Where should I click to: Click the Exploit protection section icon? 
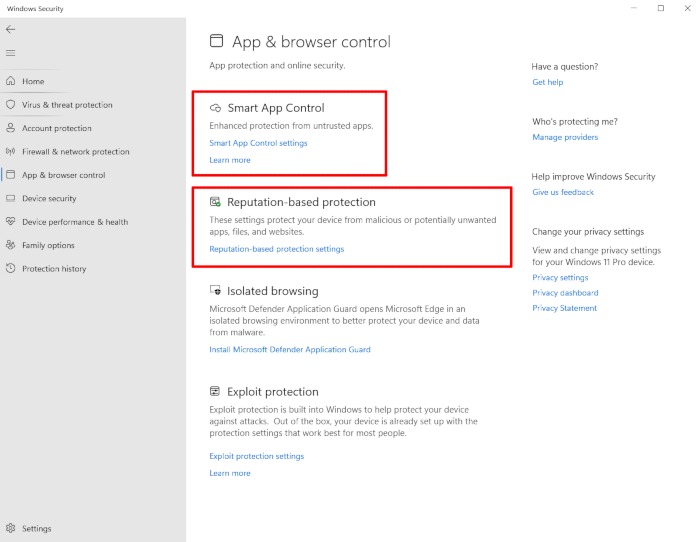pyautogui.click(x=215, y=392)
